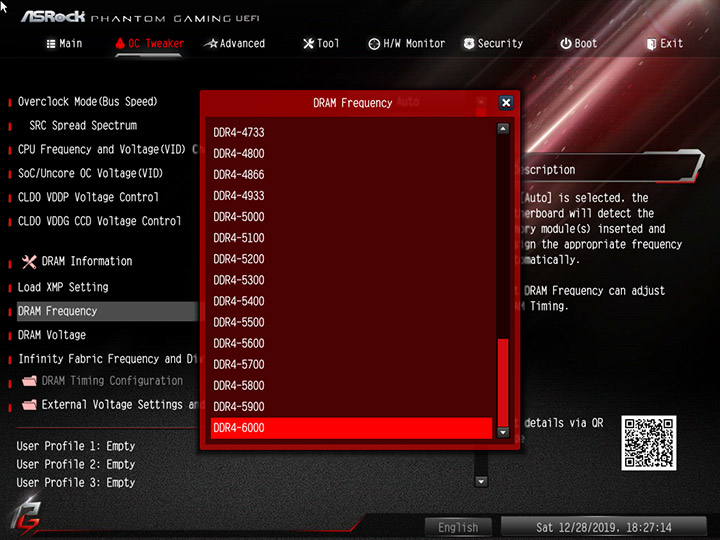Click the H/W Monitor gauge icon
Viewport: 720px width, 540px height.
pos(374,44)
